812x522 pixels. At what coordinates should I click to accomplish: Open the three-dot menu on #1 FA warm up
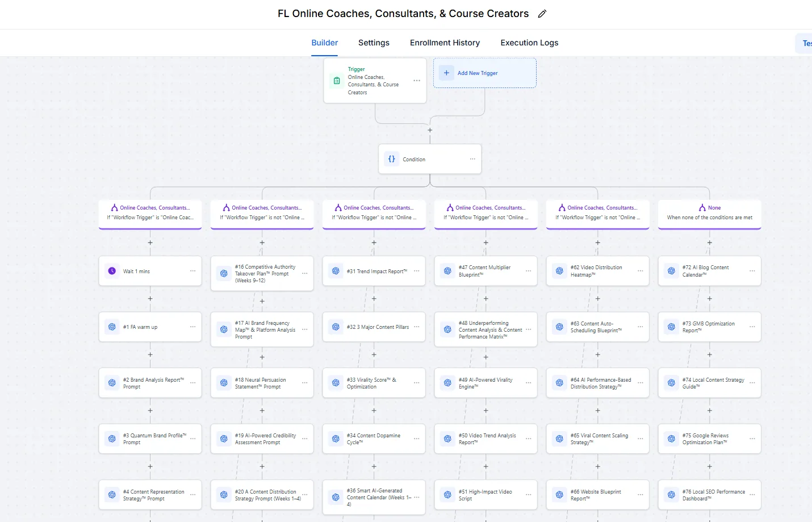pyautogui.click(x=192, y=327)
